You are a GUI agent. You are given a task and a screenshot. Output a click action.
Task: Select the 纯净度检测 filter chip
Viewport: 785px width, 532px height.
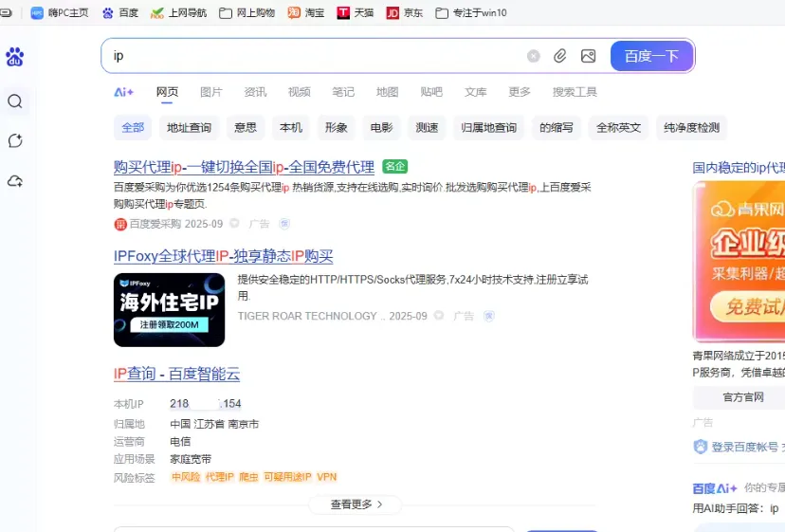click(x=691, y=128)
